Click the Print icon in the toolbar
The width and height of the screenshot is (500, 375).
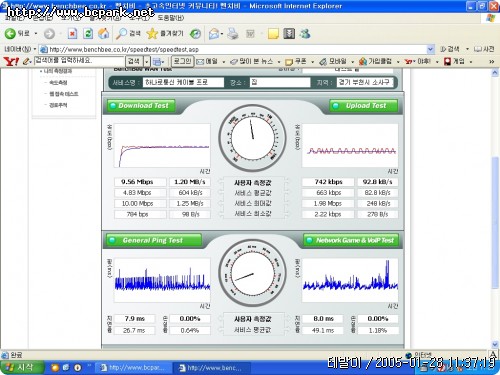[233, 33]
